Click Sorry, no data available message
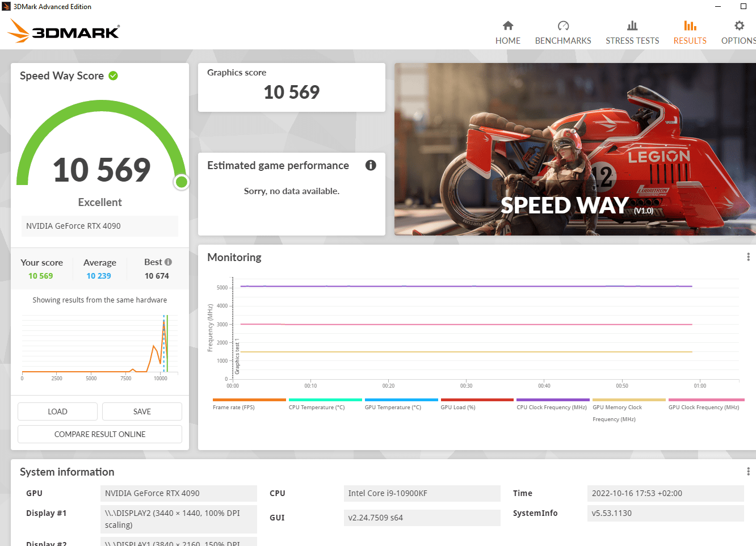The image size is (756, 546). pos(292,191)
